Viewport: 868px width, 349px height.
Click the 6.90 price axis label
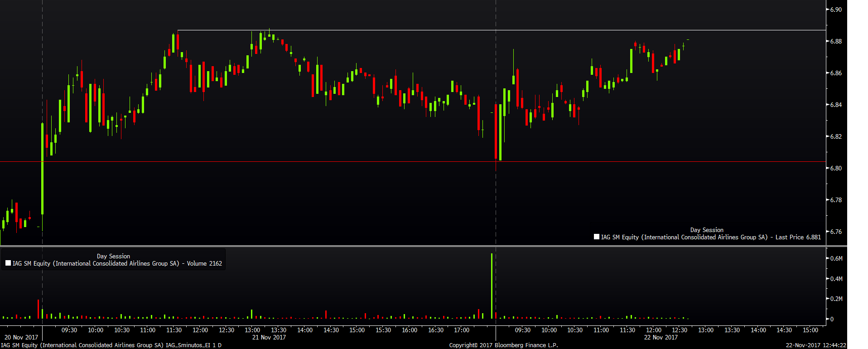point(836,10)
